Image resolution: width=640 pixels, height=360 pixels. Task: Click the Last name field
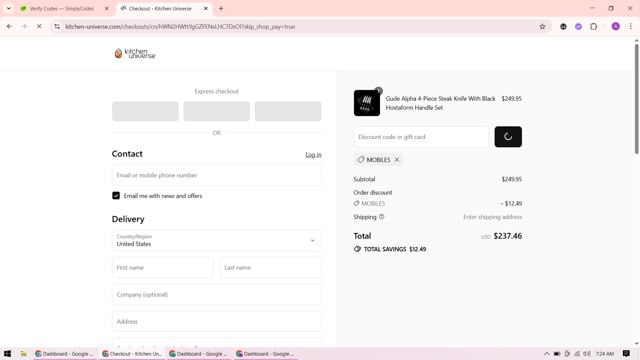click(x=270, y=268)
